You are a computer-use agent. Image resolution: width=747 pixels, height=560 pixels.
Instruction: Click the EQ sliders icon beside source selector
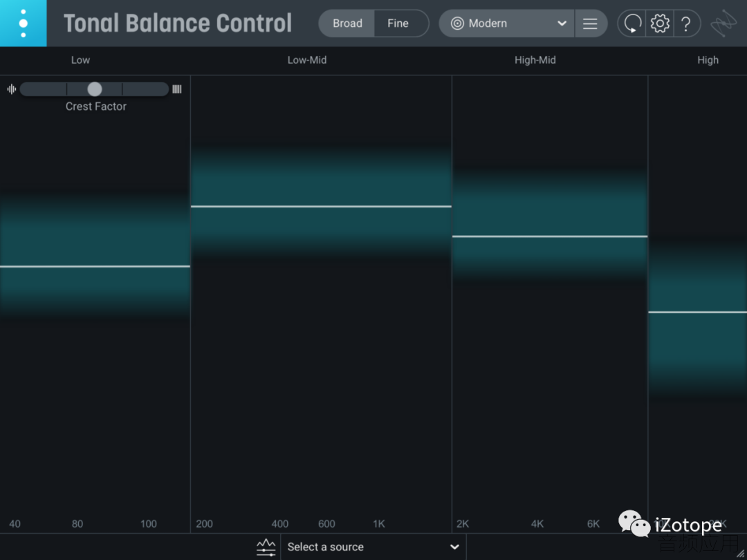click(266, 547)
